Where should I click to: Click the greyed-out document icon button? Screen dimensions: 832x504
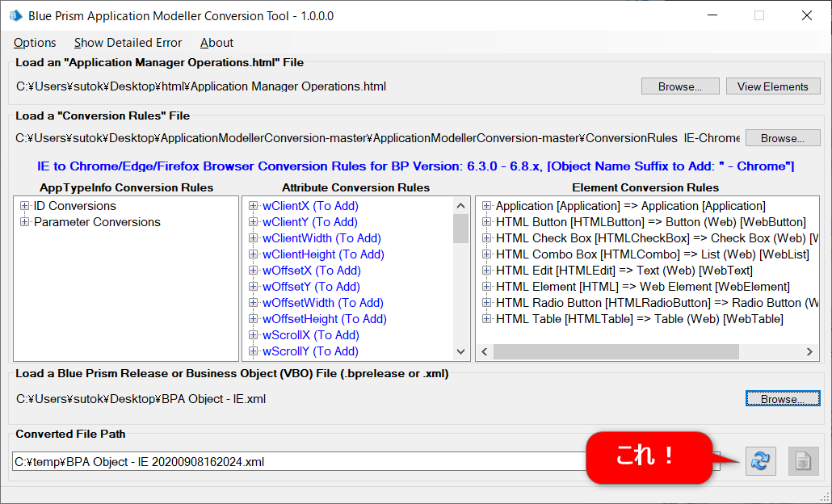pos(804,460)
